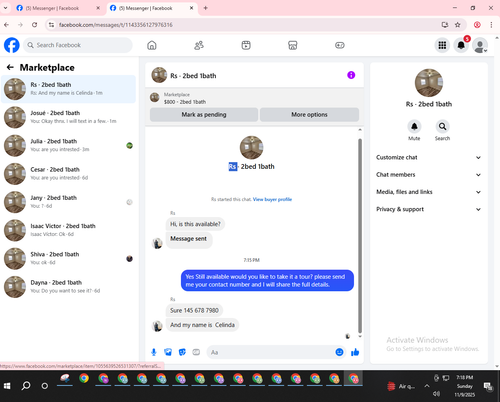
Task: Click the 'Sure 145 678 7980' message
Action: (x=194, y=310)
